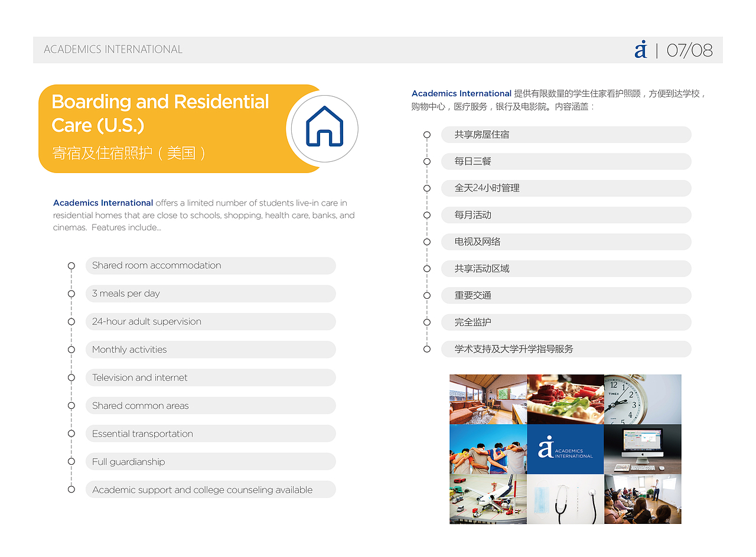Select the Timex clock photo thumbnail
The image size is (756, 557).
[643, 399]
